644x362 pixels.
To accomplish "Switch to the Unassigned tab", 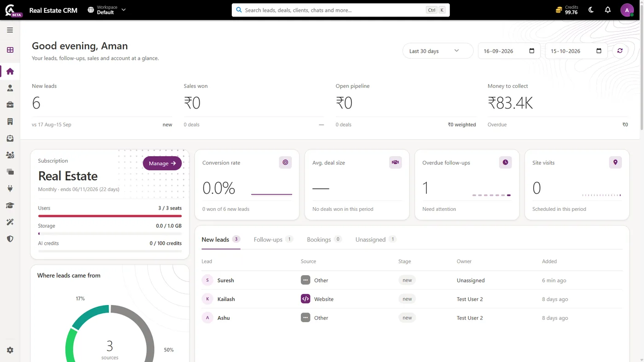I will [376, 239].
